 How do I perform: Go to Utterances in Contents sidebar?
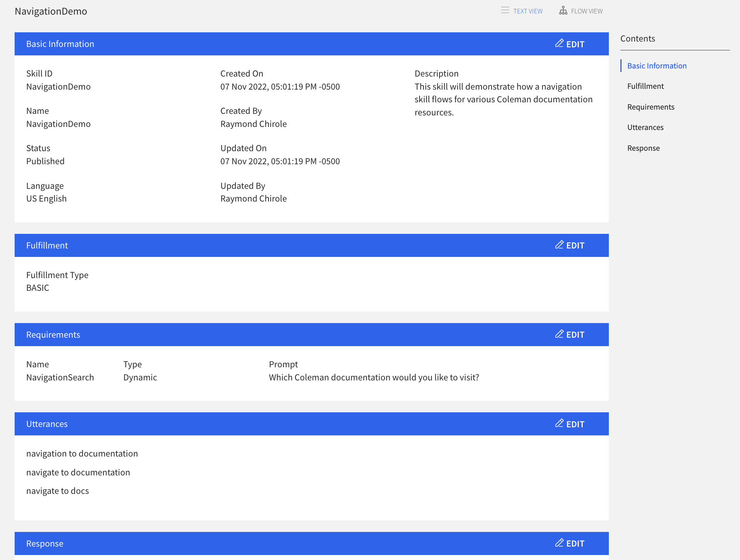pos(645,127)
